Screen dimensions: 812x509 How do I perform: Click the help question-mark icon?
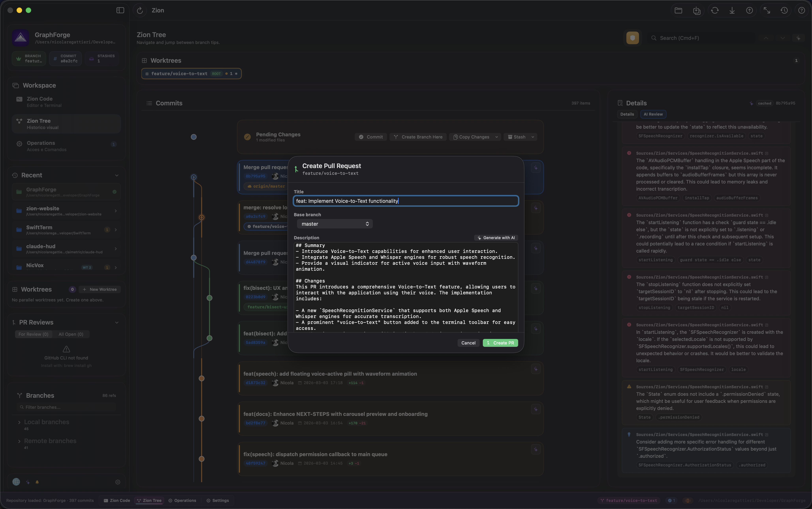coord(802,10)
